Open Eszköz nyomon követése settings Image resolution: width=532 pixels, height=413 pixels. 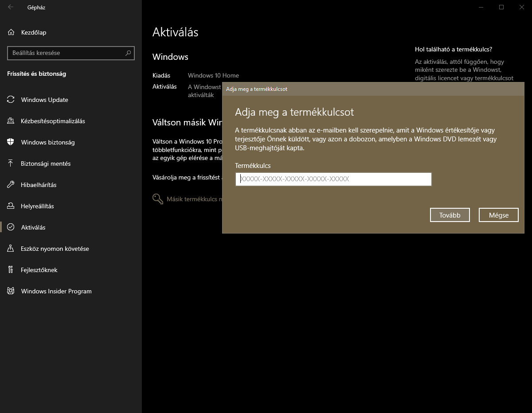71,249
